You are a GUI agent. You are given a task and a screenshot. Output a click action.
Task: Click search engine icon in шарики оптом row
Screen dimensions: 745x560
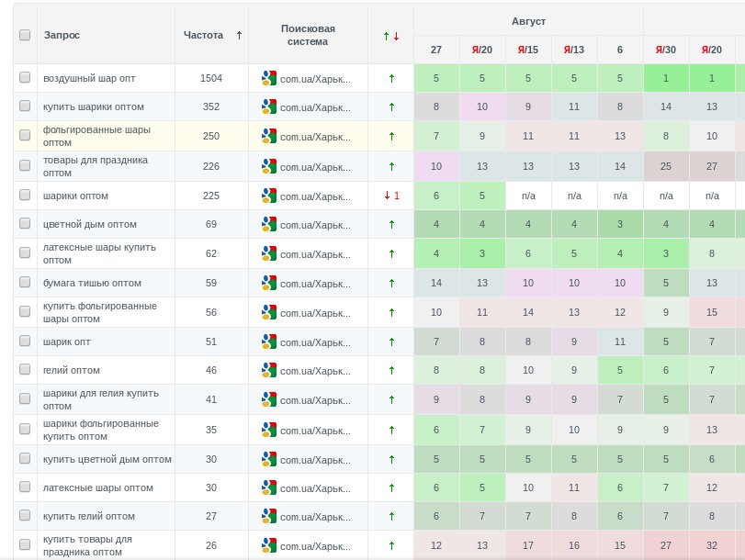(x=268, y=196)
